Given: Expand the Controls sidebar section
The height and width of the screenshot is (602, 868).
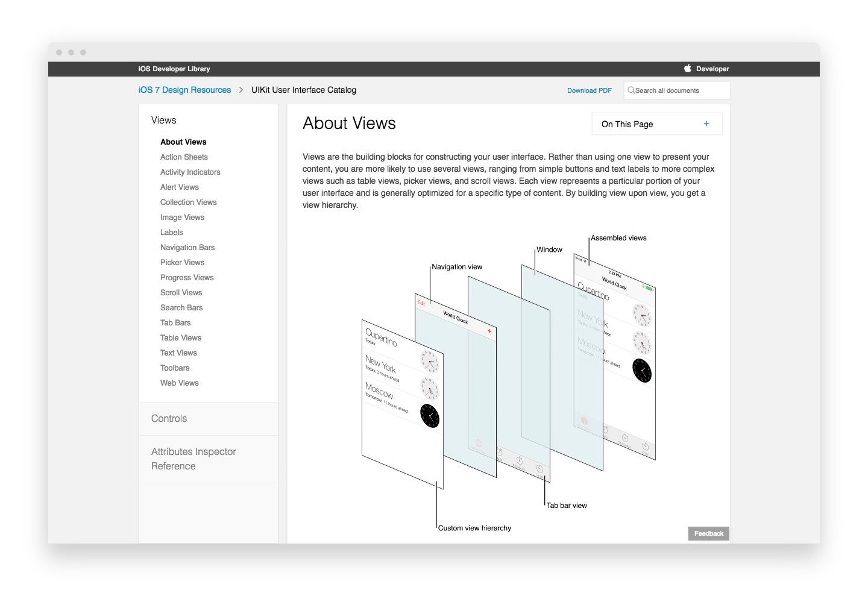Looking at the screenshot, I should pos(169,418).
